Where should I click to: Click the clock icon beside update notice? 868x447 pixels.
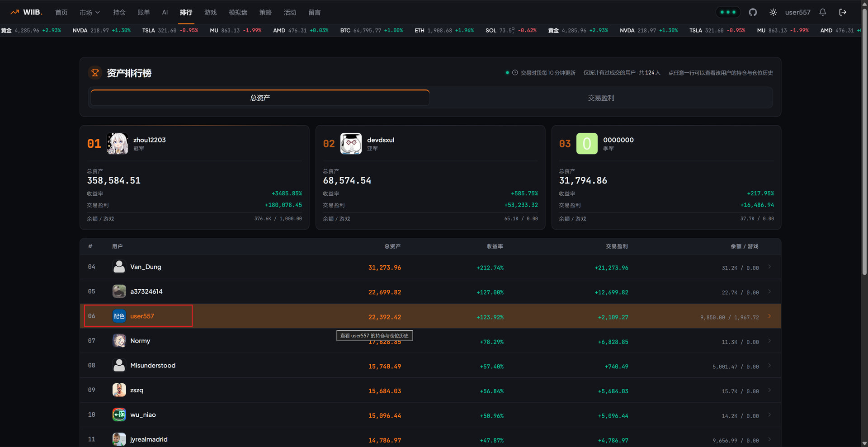[515, 72]
